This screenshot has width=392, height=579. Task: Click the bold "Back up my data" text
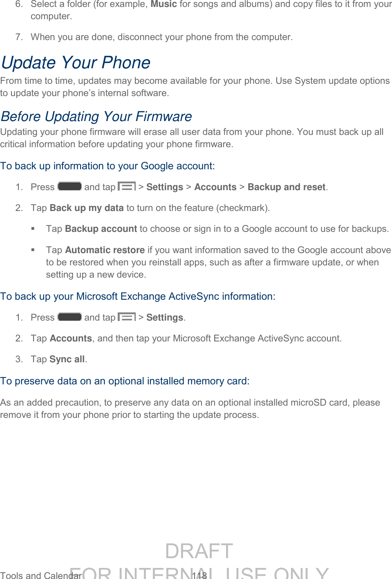pos(87,208)
